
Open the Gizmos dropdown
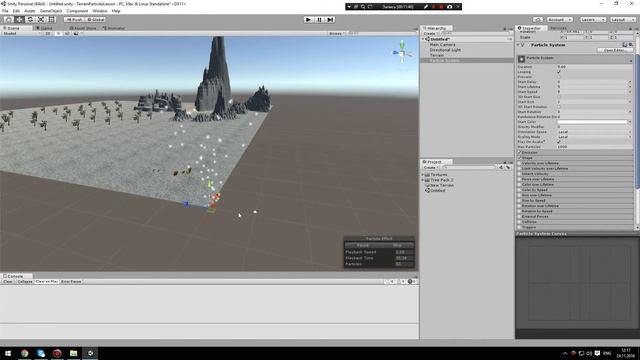pos(337,33)
